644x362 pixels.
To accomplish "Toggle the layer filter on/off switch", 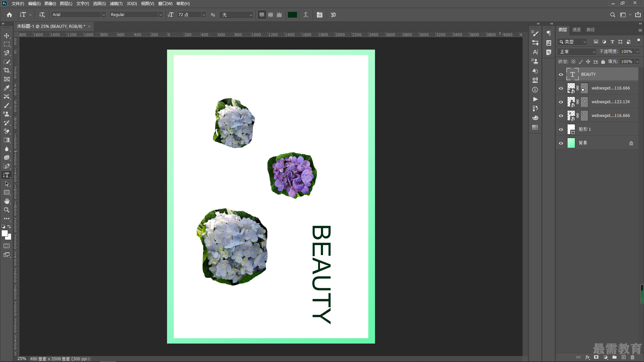I will tap(638, 41).
